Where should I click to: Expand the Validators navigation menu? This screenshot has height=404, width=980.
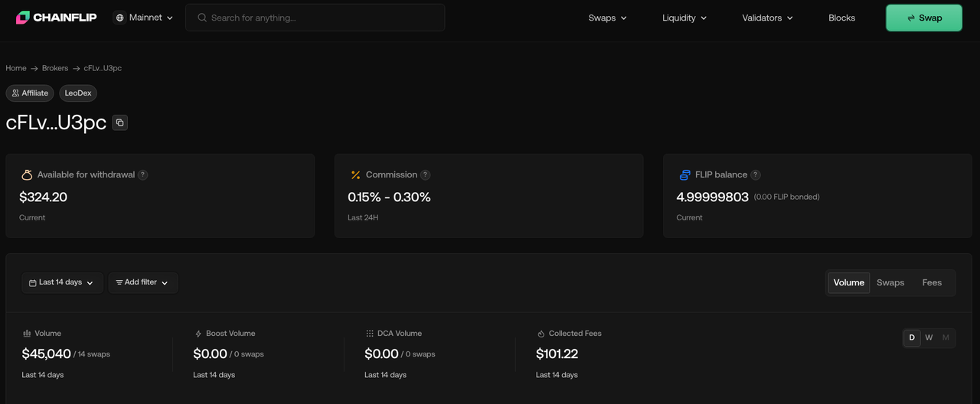767,18
